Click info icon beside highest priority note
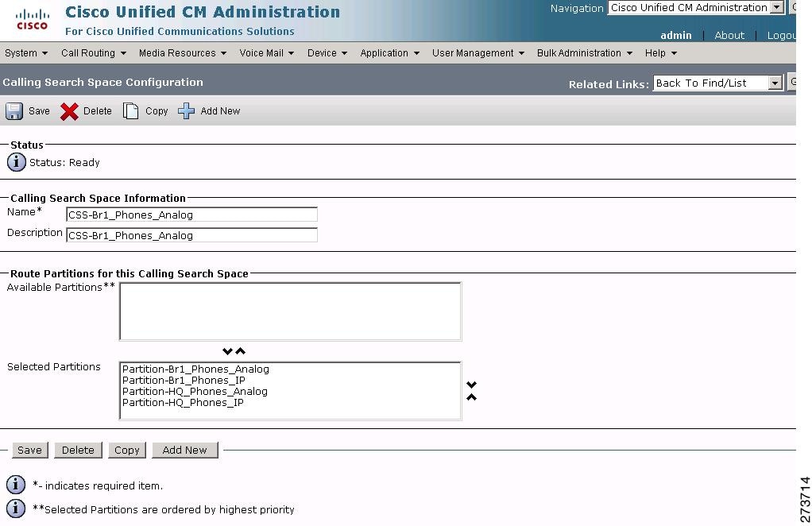This screenshot has width=812, height=526. coord(16,509)
